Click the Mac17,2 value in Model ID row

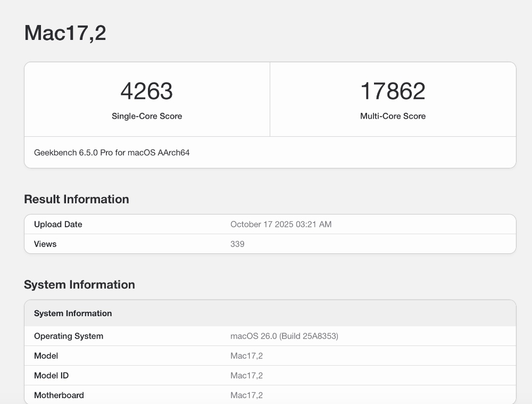click(246, 376)
